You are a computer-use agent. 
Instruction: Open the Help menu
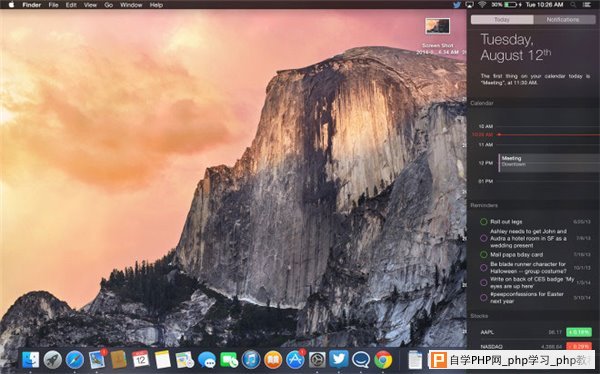(156, 5)
